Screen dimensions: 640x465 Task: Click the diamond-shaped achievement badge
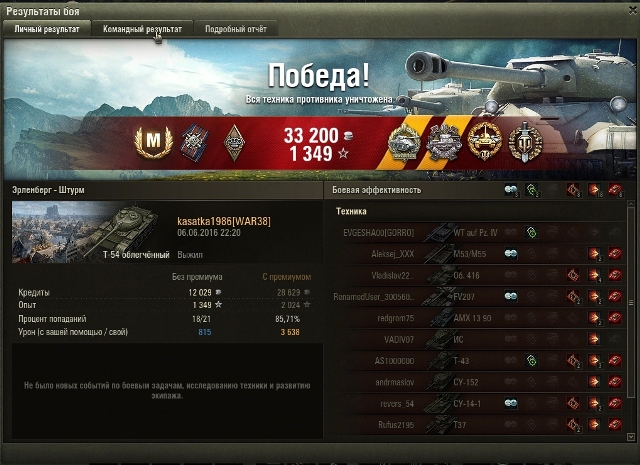pyautogui.click(x=234, y=142)
